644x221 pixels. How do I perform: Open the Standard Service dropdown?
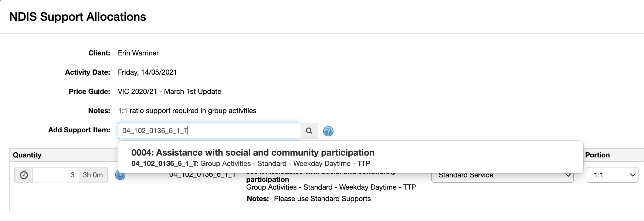pos(502,175)
